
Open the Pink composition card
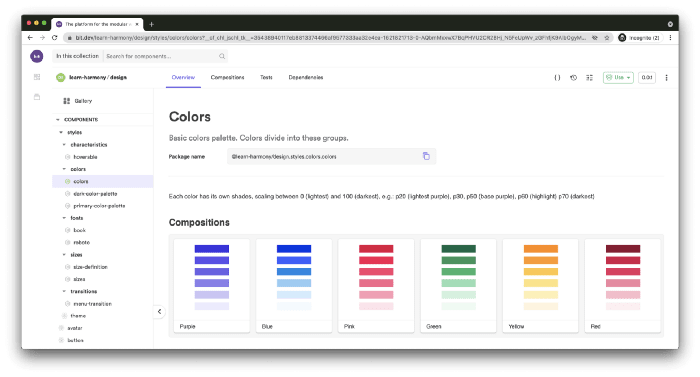[x=376, y=286]
